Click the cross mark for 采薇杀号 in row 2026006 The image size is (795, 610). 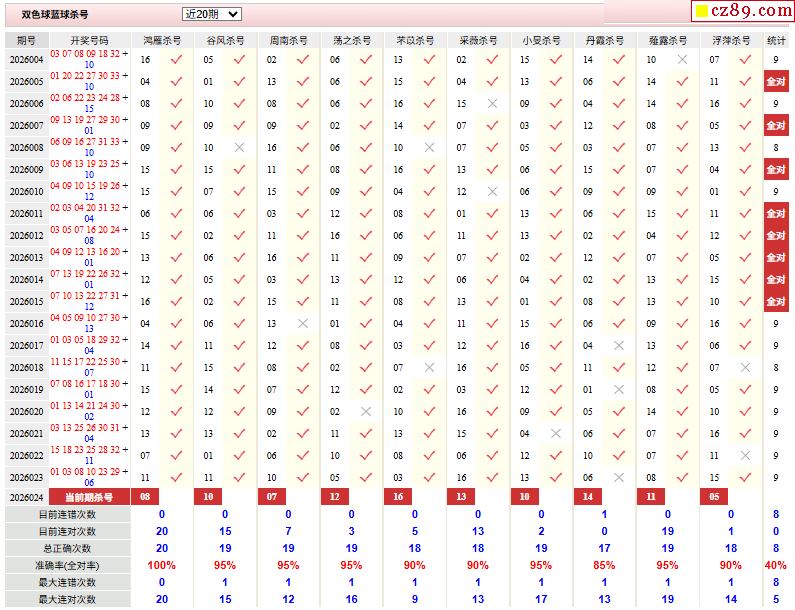click(492, 104)
